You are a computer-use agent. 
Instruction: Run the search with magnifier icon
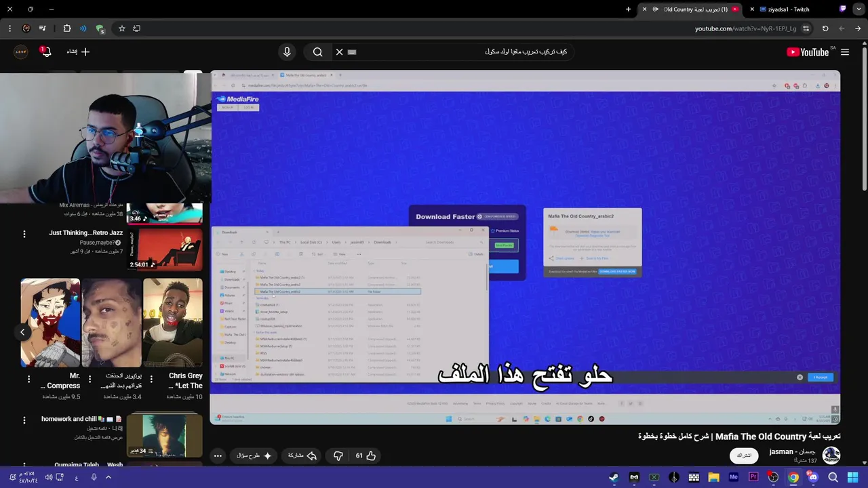tap(317, 52)
